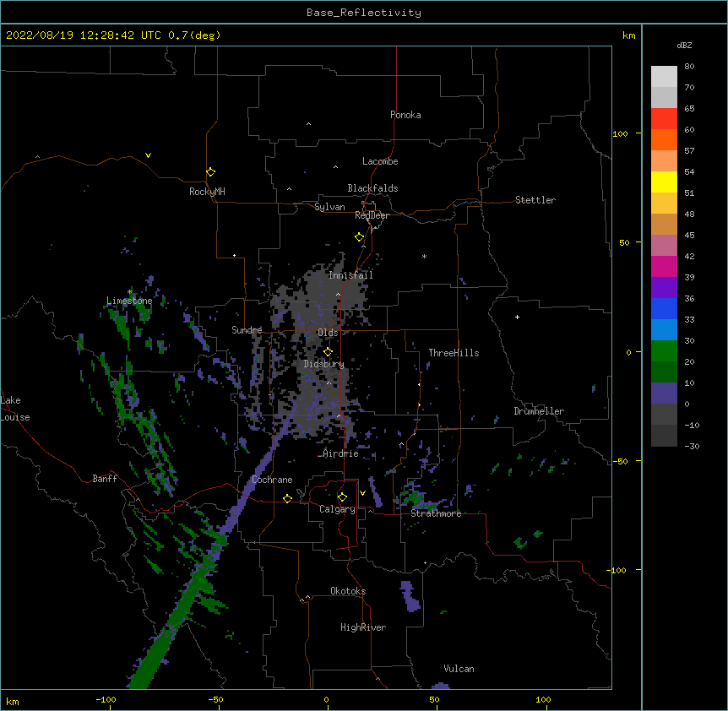Image resolution: width=728 pixels, height=711 pixels.
Task: Select the dark orange 60-57 dBZ swatch
Action: (664, 139)
